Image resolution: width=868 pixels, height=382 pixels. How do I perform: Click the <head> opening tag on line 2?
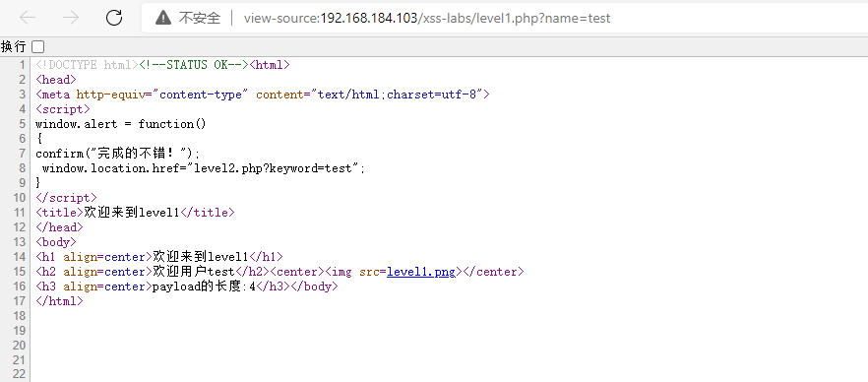coord(56,80)
